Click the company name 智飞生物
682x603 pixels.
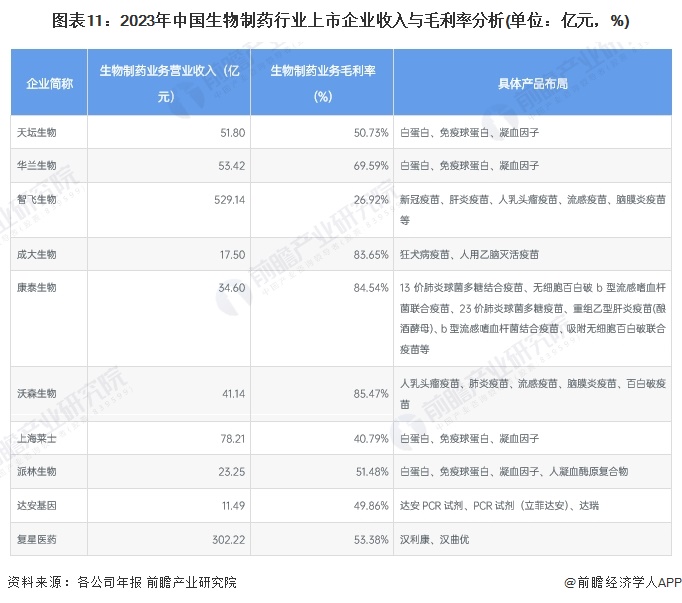point(37,200)
